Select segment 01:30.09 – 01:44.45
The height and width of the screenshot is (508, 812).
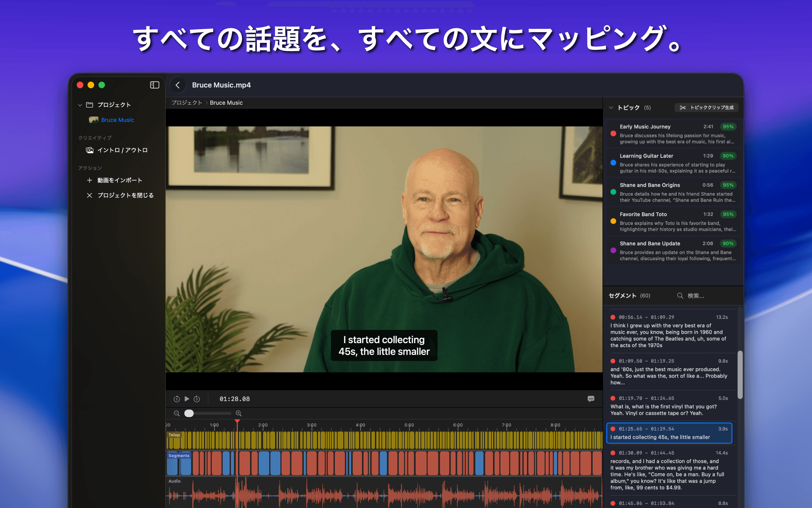(x=669, y=470)
